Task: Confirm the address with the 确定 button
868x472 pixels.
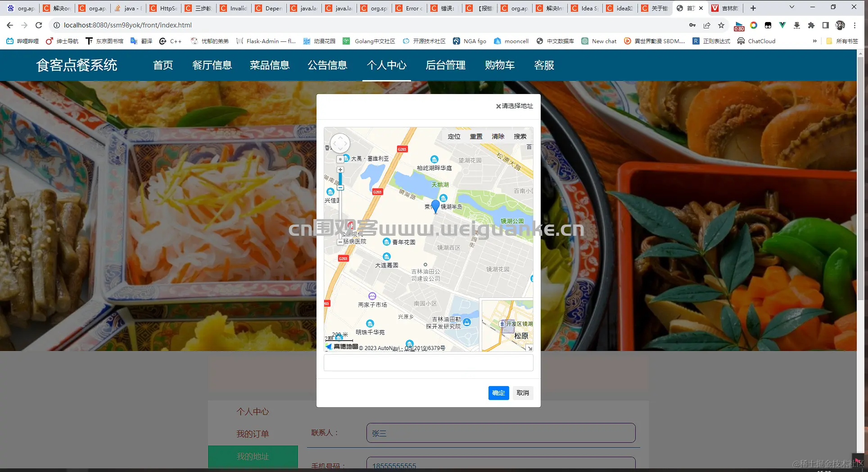Action: [499, 393]
